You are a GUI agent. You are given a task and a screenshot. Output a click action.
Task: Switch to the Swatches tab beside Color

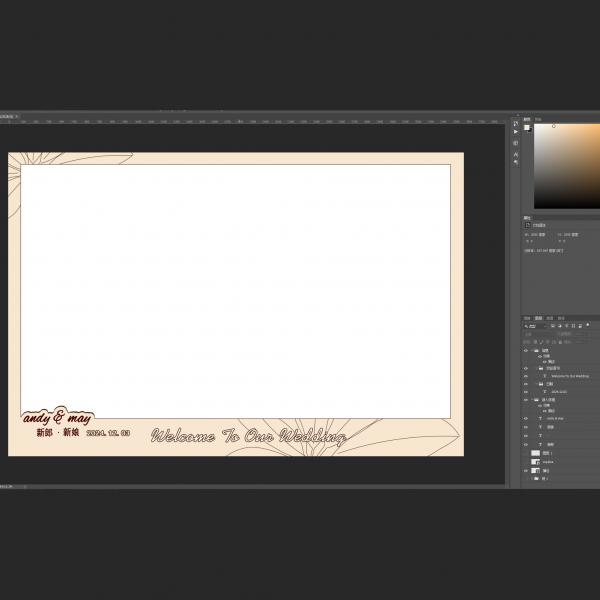click(x=537, y=119)
